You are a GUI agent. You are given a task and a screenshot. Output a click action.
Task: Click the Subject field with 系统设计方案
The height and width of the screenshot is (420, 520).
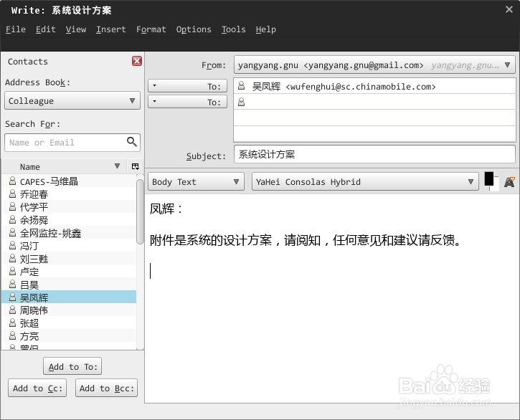tap(374, 154)
